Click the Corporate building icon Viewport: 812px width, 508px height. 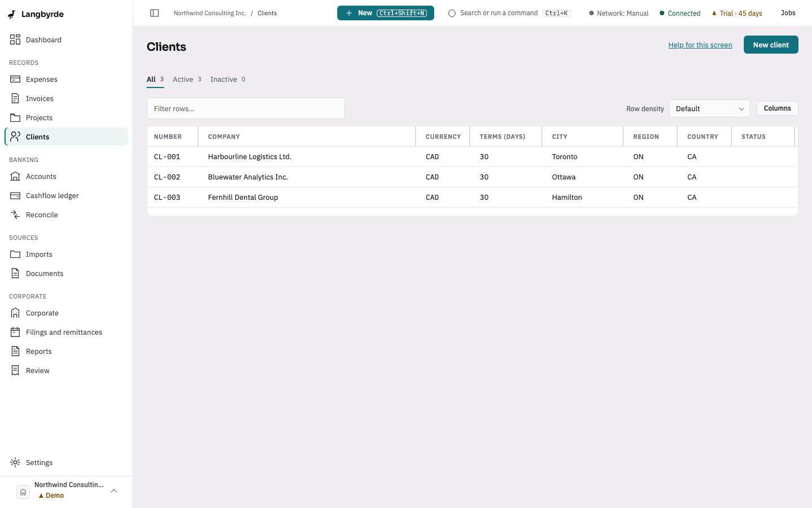15,313
